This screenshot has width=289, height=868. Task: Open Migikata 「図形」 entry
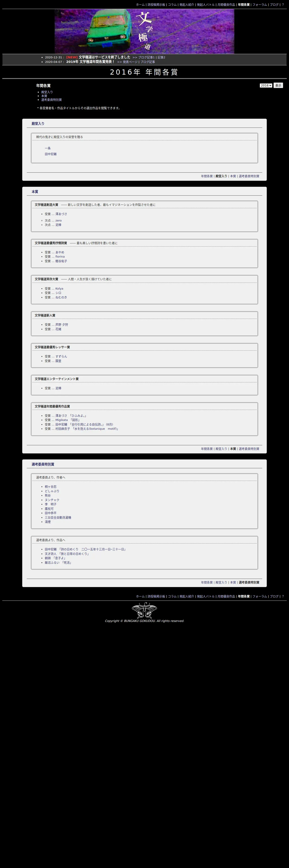point(68,420)
